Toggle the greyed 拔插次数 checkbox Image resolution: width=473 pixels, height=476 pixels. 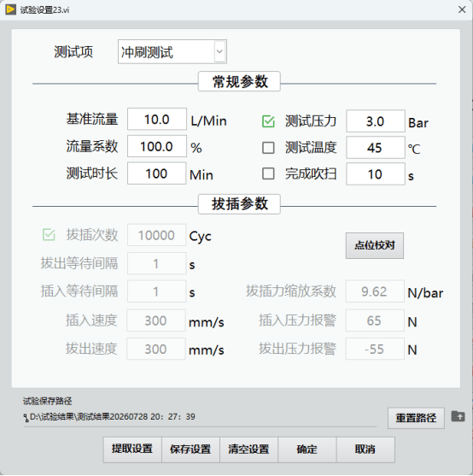[49, 235]
